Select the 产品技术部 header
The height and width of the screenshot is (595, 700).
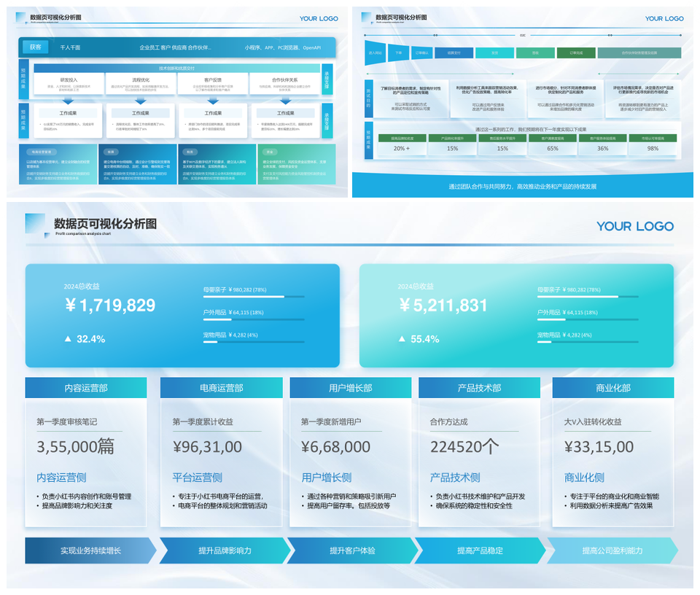tap(480, 388)
